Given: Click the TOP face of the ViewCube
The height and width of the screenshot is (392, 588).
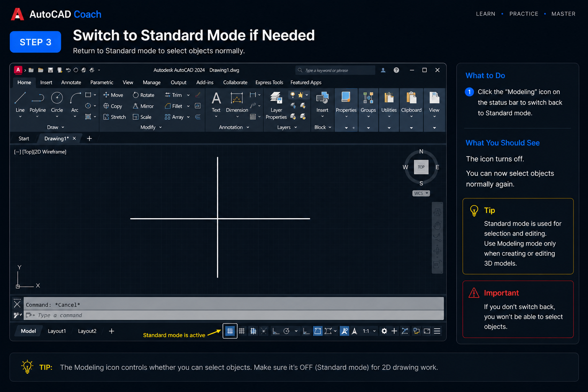Looking at the screenshot, I should (x=421, y=167).
